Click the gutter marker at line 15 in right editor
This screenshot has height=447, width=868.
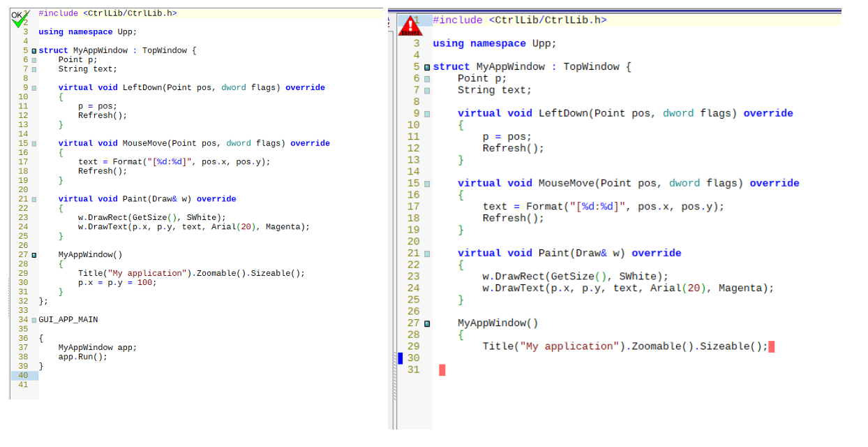coord(427,184)
